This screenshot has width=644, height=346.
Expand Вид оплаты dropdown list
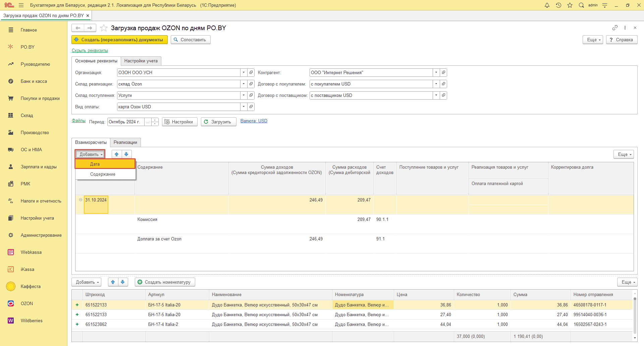[x=244, y=107]
